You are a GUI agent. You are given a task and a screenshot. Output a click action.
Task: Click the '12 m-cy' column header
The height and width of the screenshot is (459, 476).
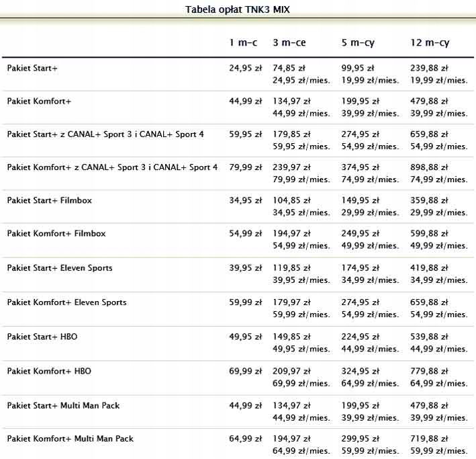coord(430,42)
